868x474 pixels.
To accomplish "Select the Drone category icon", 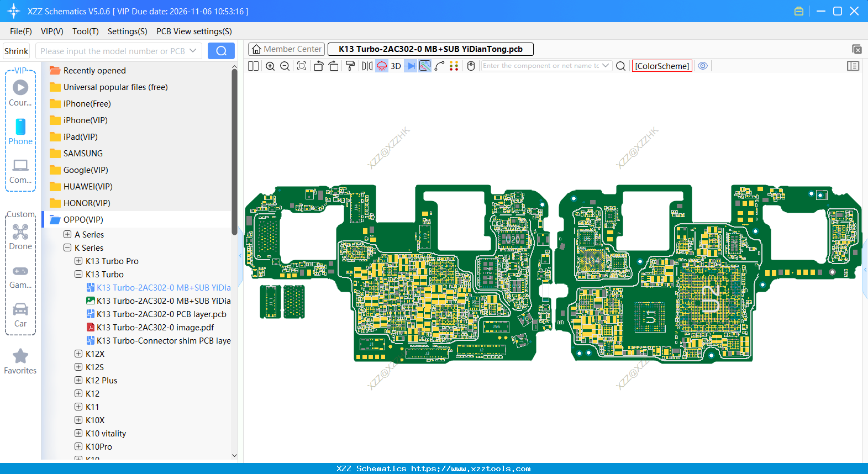I will coord(20,237).
